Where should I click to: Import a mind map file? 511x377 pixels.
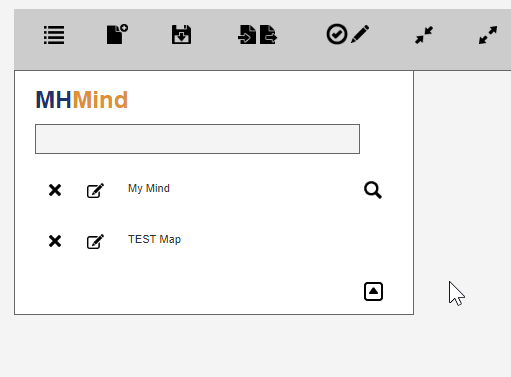(247, 34)
